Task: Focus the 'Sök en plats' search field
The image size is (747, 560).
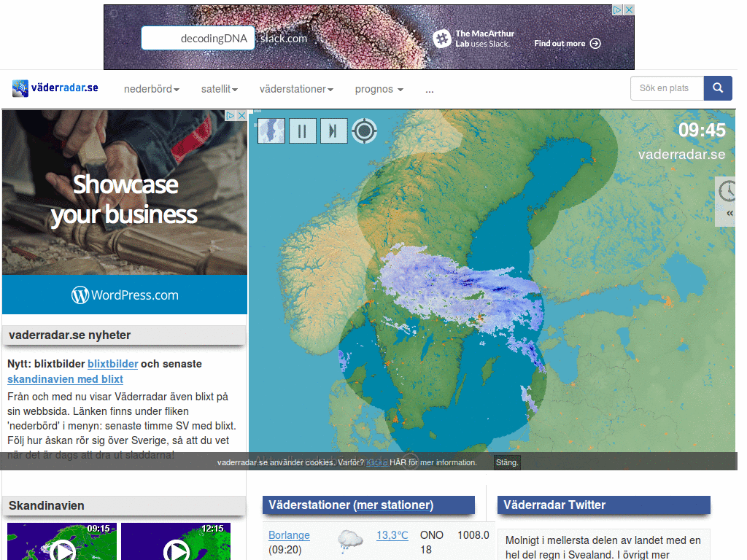Action: click(667, 88)
